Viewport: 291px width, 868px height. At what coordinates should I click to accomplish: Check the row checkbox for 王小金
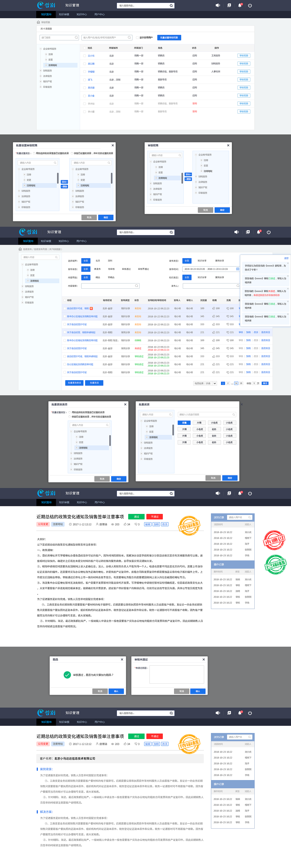click(x=84, y=96)
